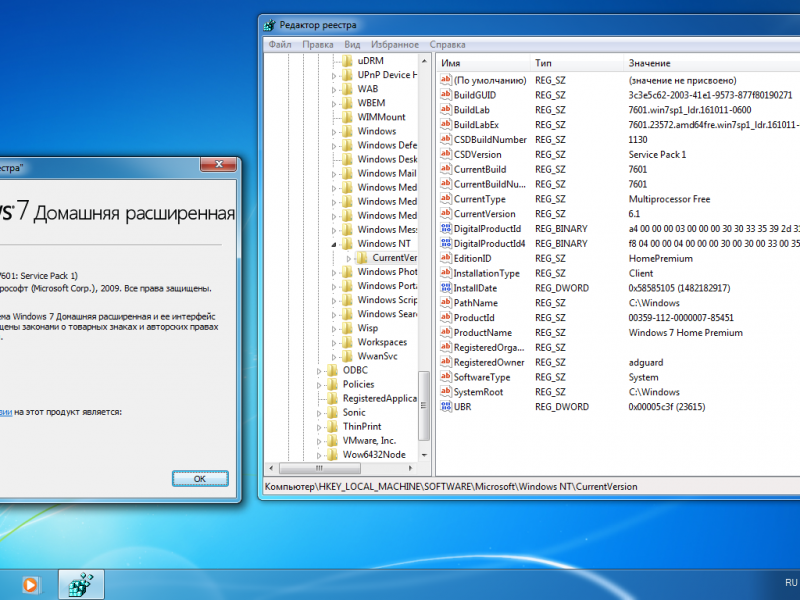The image size is (800, 600).
Task: Click the folder icon of RegisteredApplica key
Action: (x=333, y=398)
